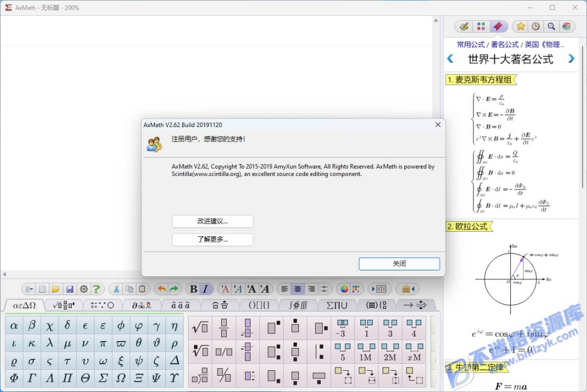The image size is (587, 392).
Task: Switch to the roots and fractions templates tab
Action: tap(64, 305)
